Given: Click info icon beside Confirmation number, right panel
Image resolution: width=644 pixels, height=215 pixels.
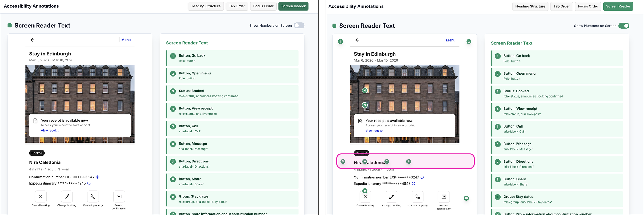Looking at the screenshot, I should click(x=422, y=177).
